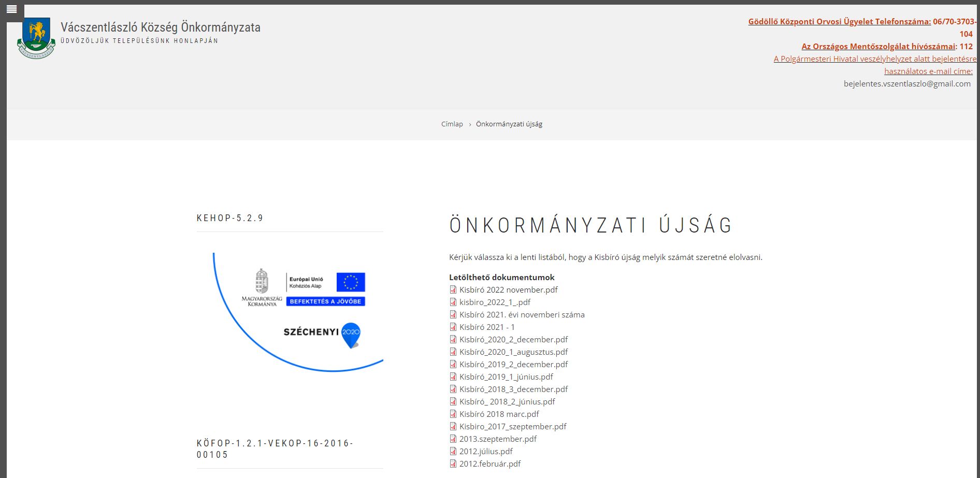Click PDF icon beside Kisbíró_2019_2_december.pdf
The width and height of the screenshot is (980, 478).
pyautogui.click(x=453, y=364)
